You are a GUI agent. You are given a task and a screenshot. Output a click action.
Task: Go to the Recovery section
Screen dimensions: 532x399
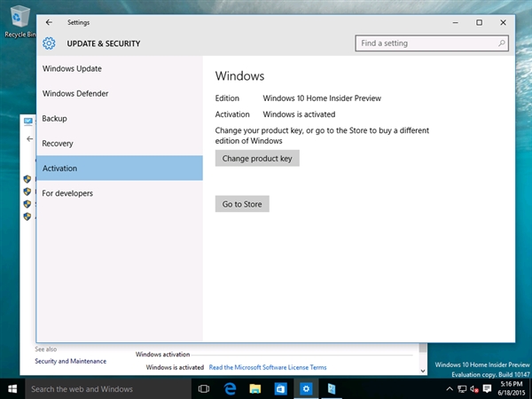click(120, 143)
